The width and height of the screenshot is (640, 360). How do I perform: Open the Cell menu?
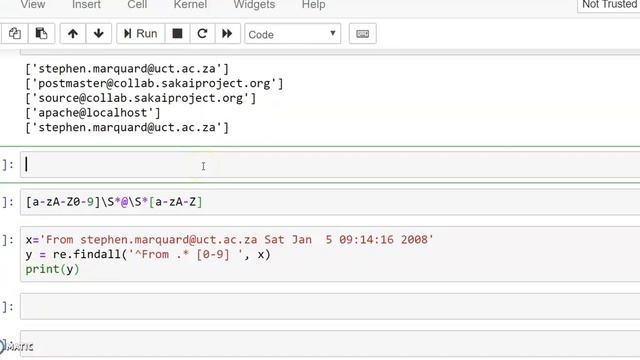pyautogui.click(x=137, y=4)
